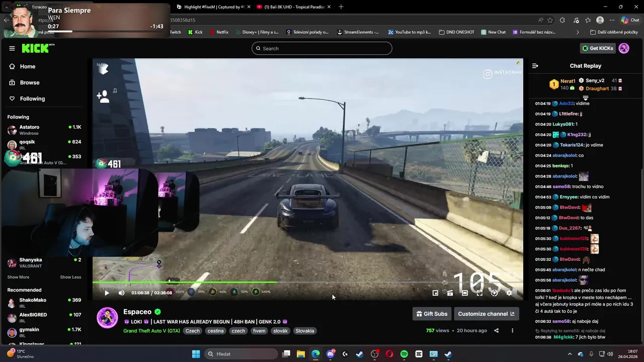Open the browser favorites list icon
Viewport: 644px width, 362px height.
[587, 20]
